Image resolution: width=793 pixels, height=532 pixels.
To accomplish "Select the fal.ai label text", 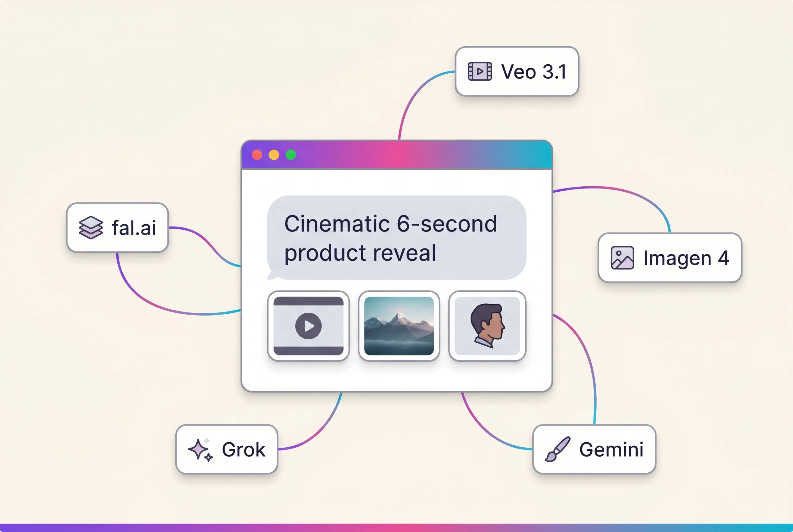I will click(134, 227).
